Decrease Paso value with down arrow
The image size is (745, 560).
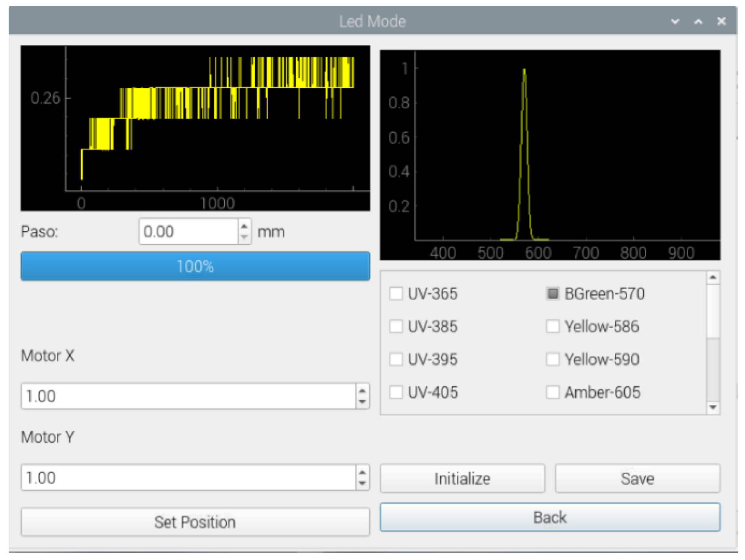(244, 237)
